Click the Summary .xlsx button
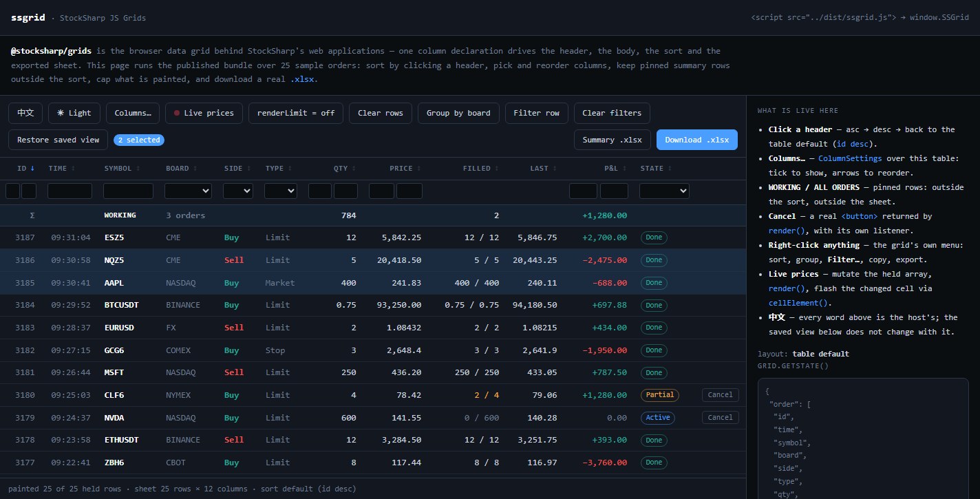Image resolution: width=980 pixels, height=499 pixels. (612, 140)
